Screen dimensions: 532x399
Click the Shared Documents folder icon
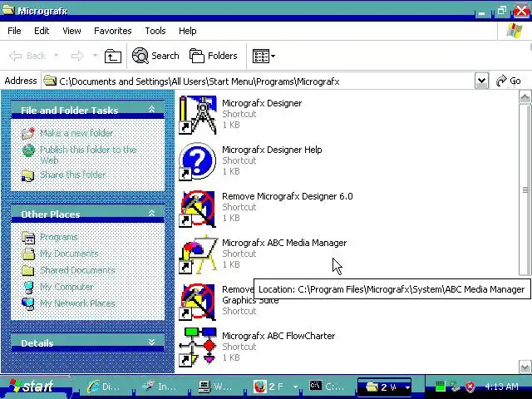[x=28, y=270]
